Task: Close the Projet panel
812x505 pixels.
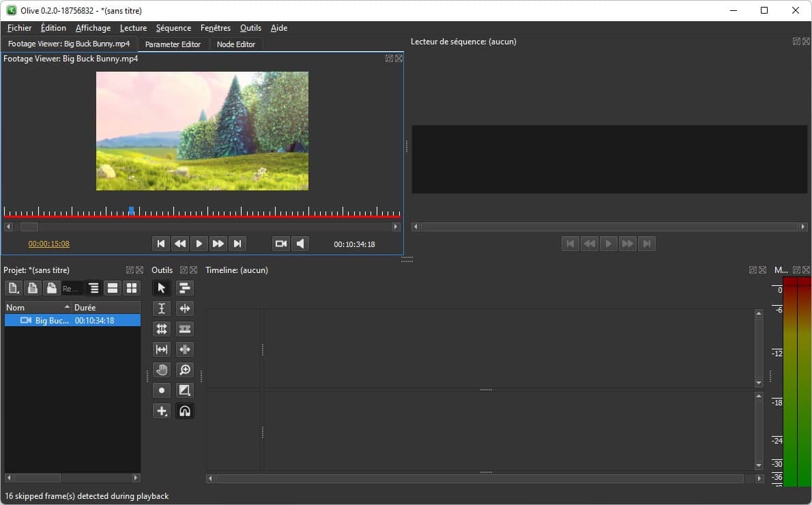Action: tap(139, 270)
